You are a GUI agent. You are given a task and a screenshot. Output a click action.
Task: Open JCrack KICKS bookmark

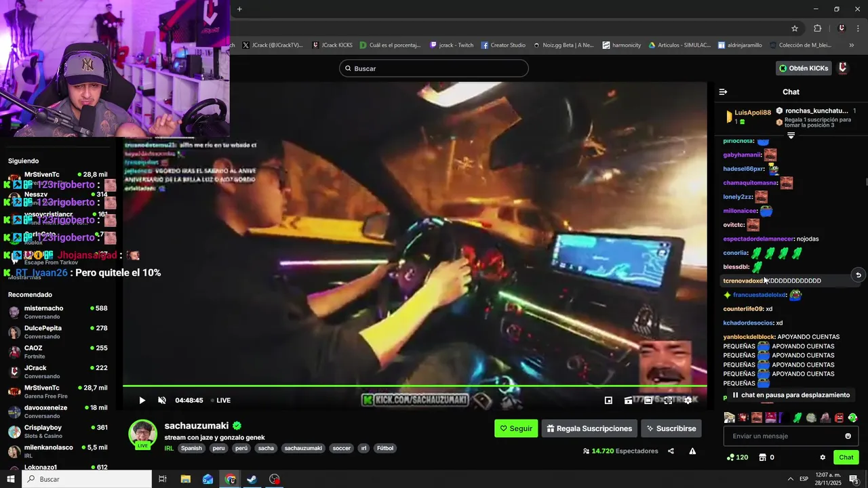[x=332, y=45]
